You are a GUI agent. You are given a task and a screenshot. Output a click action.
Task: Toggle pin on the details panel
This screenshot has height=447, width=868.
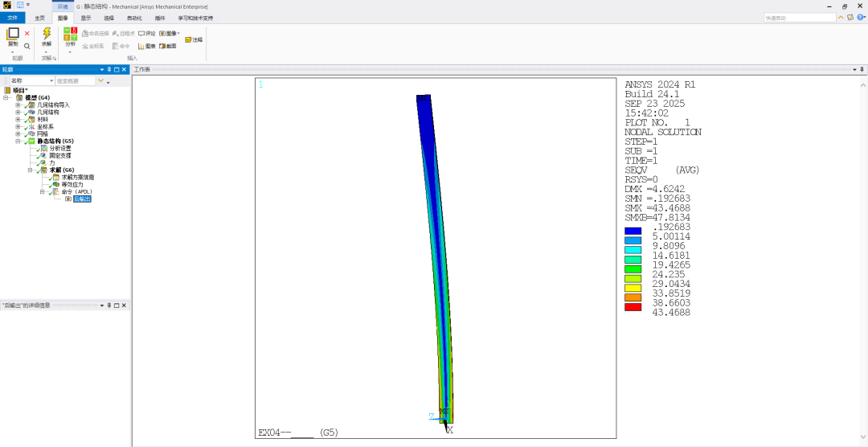click(x=108, y=306)
